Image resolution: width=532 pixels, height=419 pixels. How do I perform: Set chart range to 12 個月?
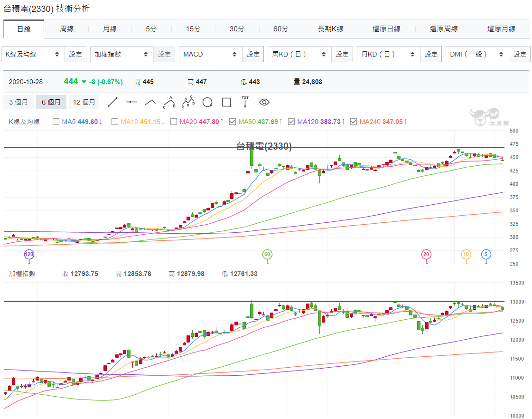(x=84, y=102)
